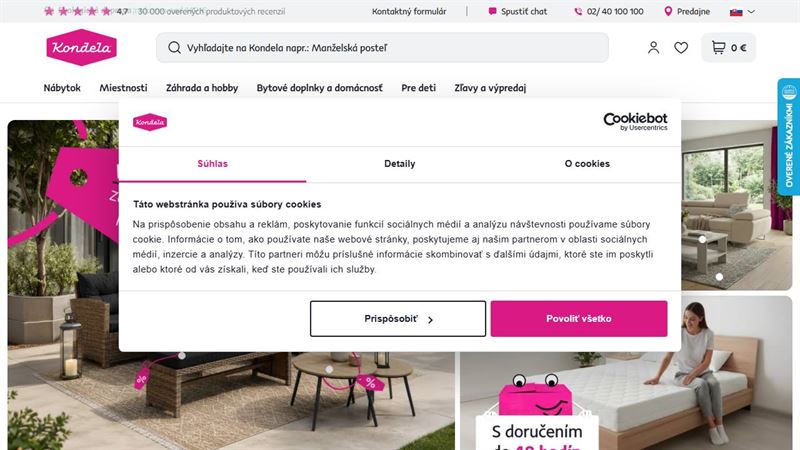Open the Nábytok menu
This screenshot has height=450, width=800.
[62, 88]
